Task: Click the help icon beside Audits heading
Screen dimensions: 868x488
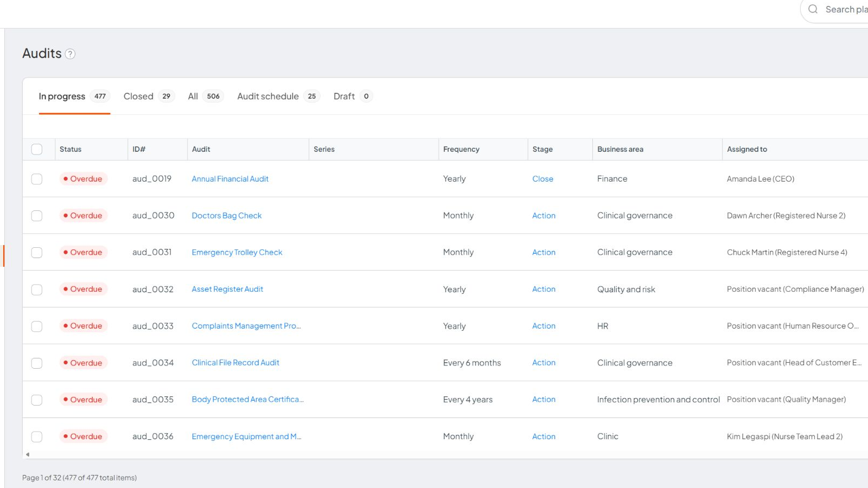Action: coord(70,54)
